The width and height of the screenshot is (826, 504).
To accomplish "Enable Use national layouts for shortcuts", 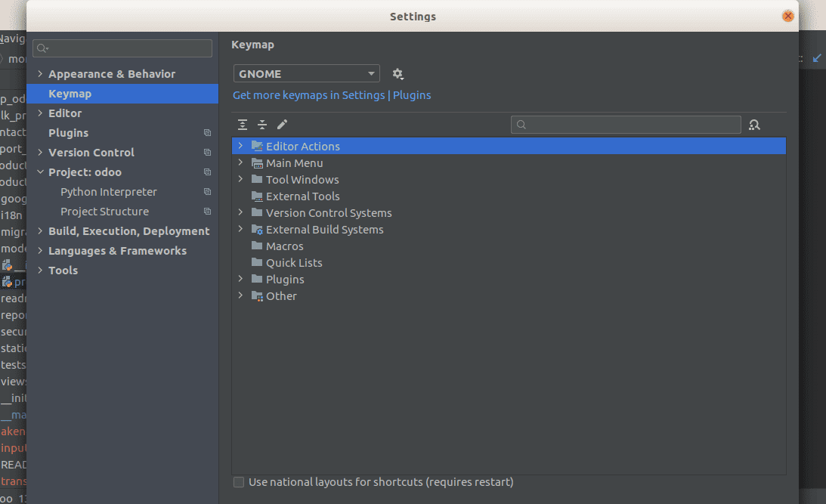I will click(239, 482).
